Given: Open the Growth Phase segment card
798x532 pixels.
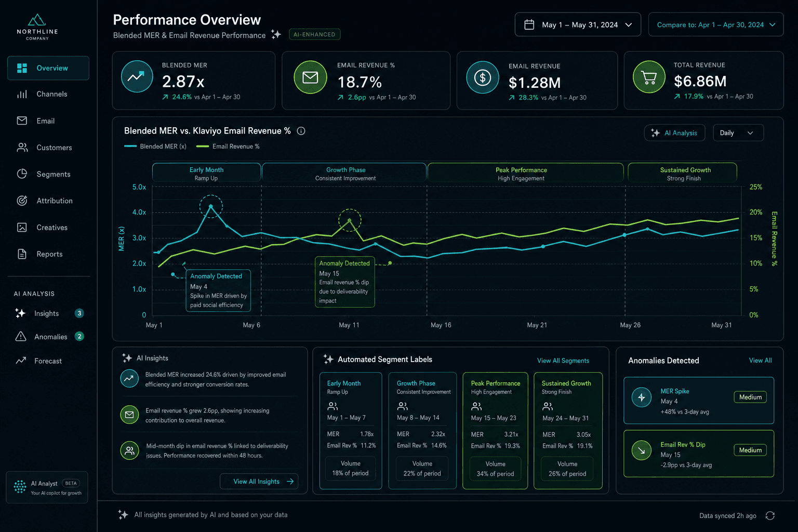Looking at the screenshot, I should coord(422,431).
